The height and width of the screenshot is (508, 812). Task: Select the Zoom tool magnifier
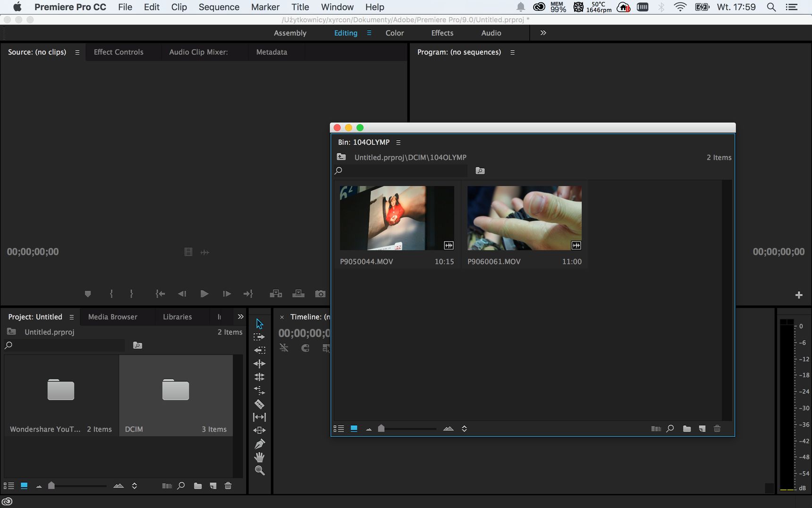click(x=259, y=470)
